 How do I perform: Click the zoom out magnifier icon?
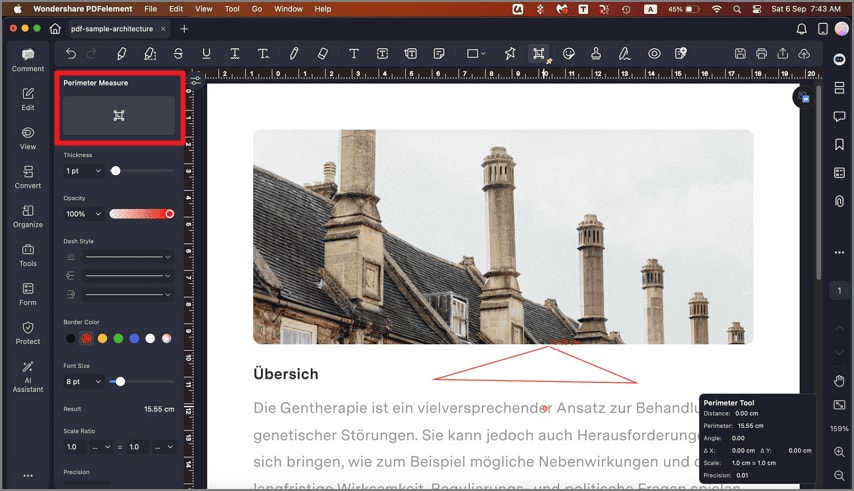tap(839, 475)
